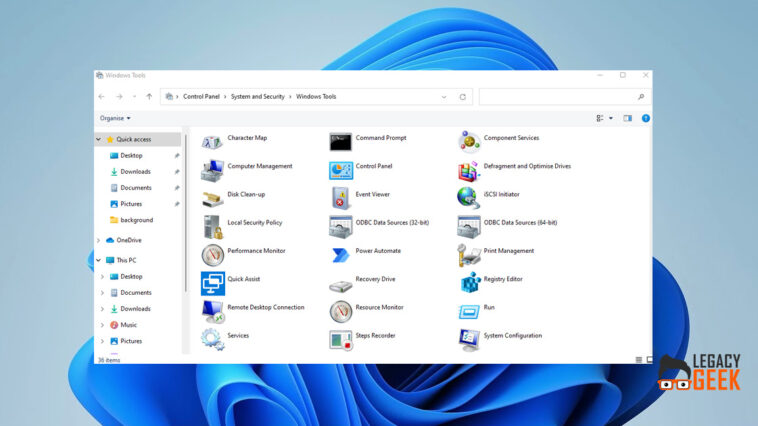
Task: Select OneDrive in navigation pane
Action: (129, 240)
